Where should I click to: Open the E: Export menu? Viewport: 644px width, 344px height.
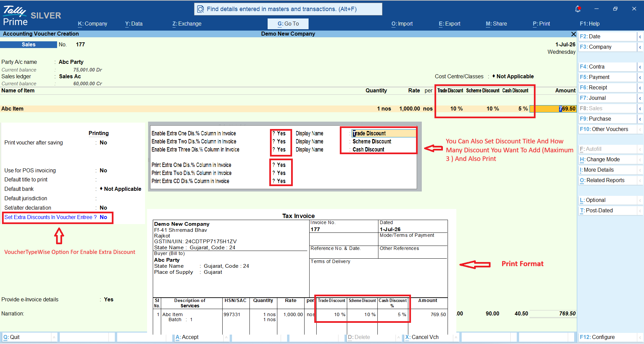point(449,24)
